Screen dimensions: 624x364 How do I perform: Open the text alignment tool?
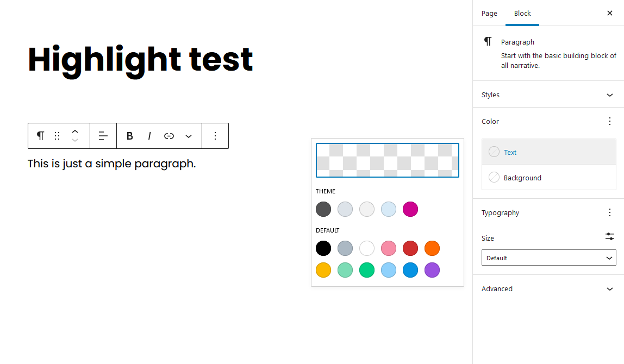103,135
